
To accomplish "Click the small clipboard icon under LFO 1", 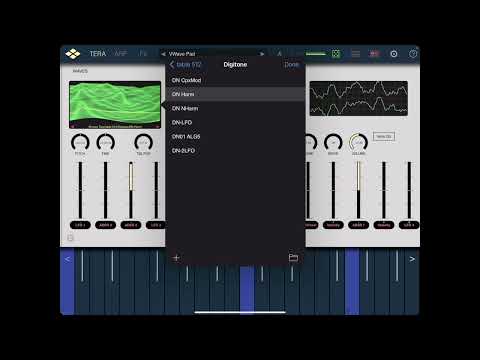I will click(70, 238).
